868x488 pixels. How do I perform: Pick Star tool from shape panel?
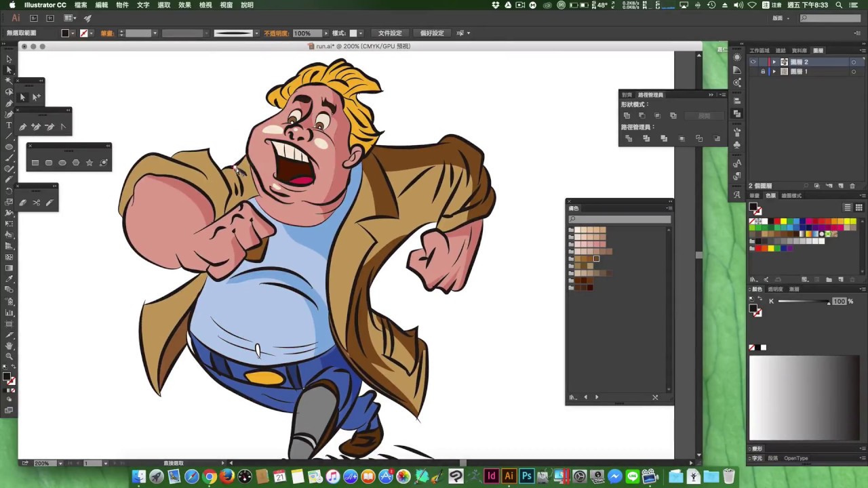tap(90, 163)
